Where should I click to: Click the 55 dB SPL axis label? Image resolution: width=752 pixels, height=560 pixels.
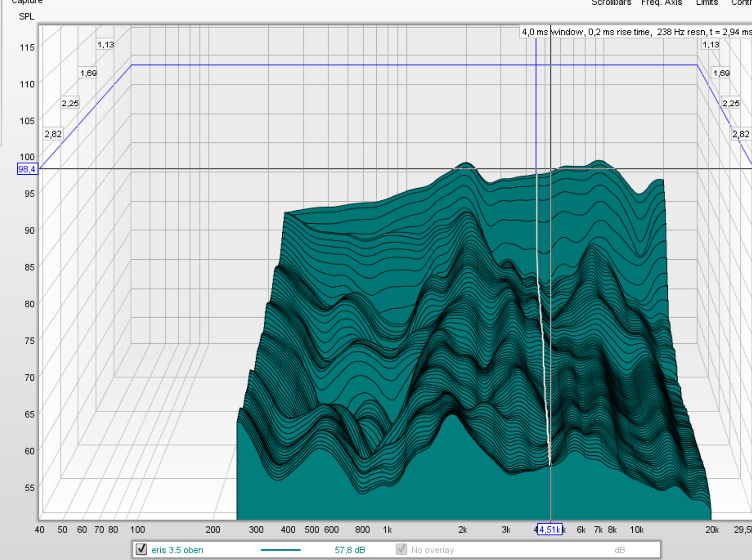29,488
